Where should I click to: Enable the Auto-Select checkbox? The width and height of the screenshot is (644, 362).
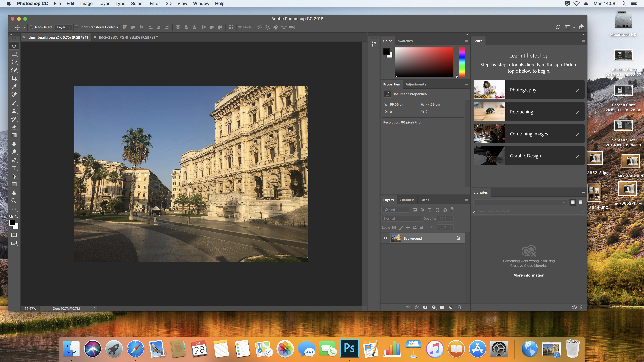pos(31,27)
